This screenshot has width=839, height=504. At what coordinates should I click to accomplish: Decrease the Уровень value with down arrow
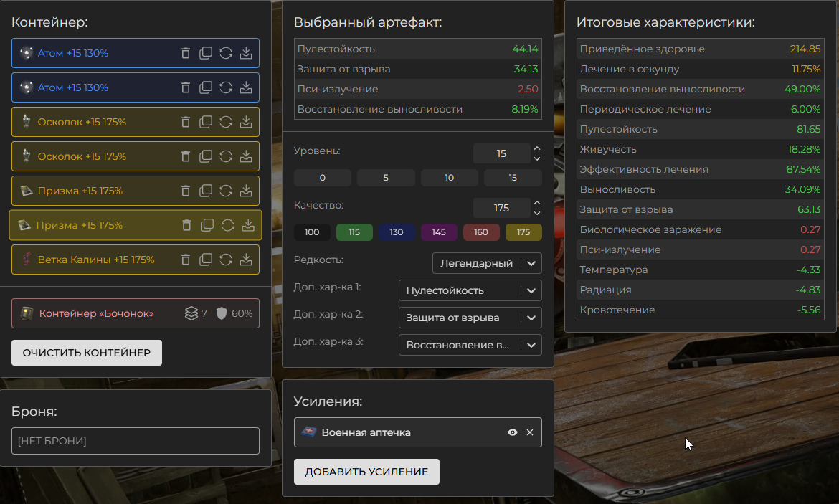click(536, 159)
